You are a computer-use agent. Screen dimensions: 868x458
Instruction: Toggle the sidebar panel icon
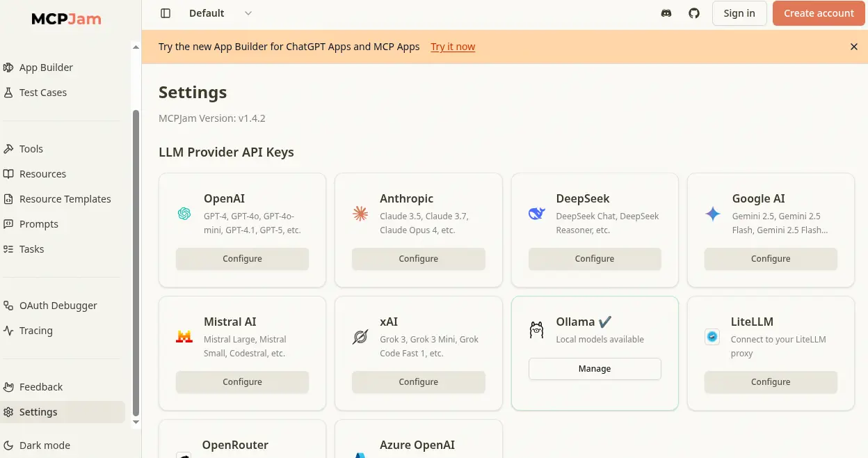tap(166, 13)
